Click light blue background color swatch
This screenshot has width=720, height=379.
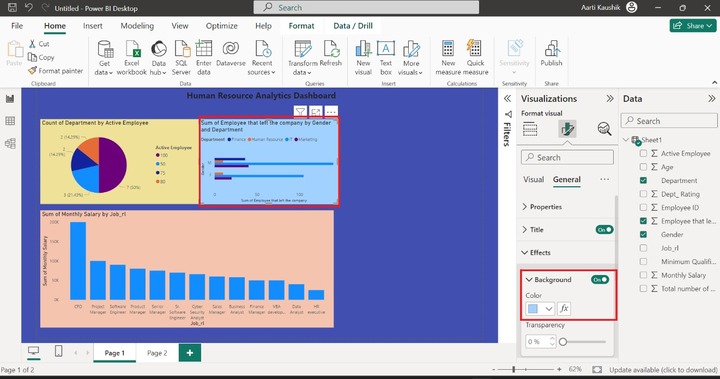click(533, 309)
